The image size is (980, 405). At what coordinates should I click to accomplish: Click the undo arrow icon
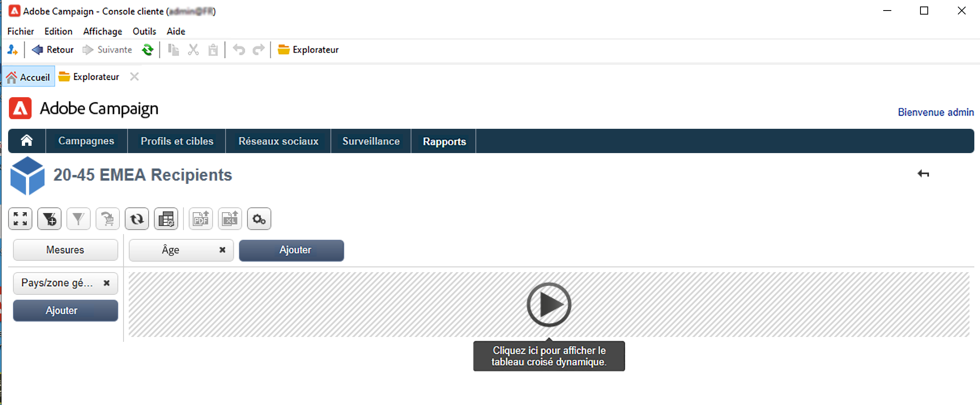click(x=239, y=50)
